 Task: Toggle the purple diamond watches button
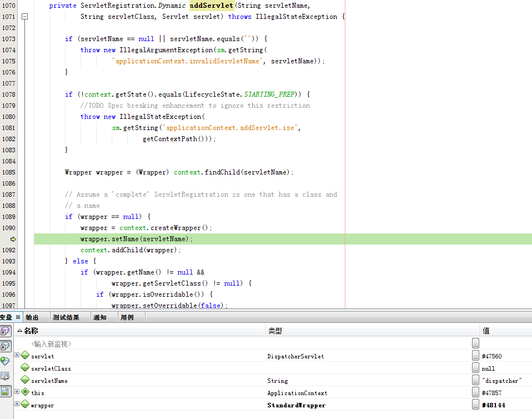point(6,331)
